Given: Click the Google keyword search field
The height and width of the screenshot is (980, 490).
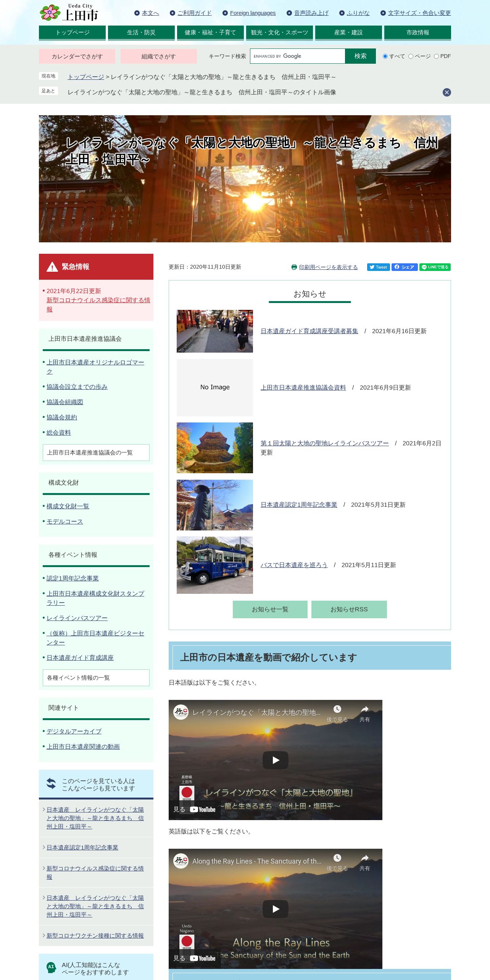Looking at the screenshot, I should pyautogui.click(x=298, y=56).
